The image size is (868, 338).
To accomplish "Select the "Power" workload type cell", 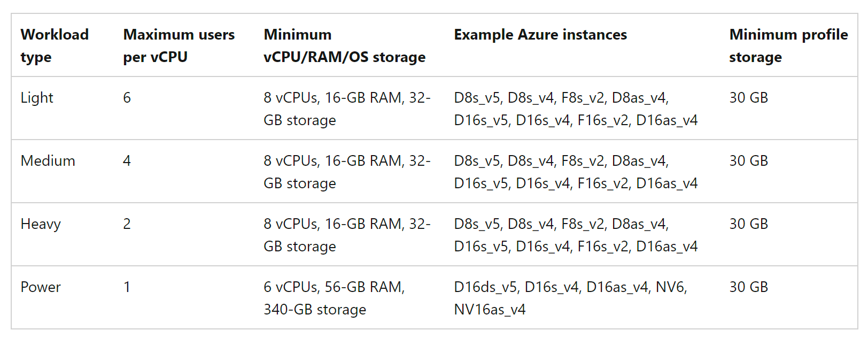I will click(41, 287).
